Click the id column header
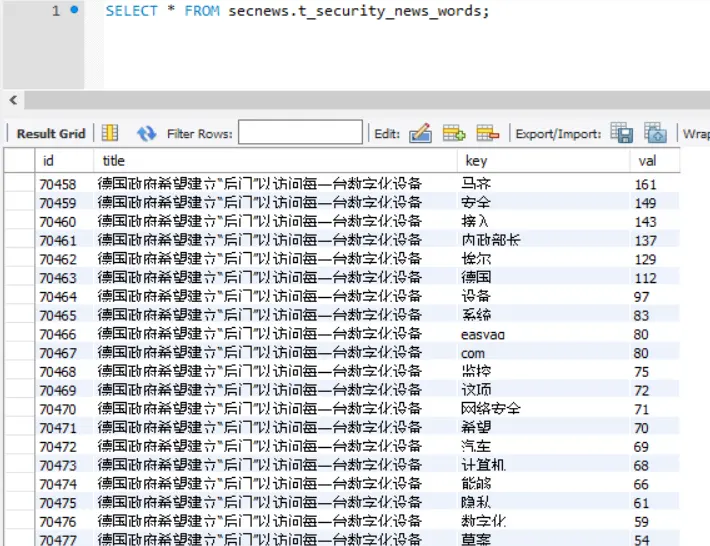Image resolution: width=710 pixels, height=546 pixels. tap(64, 161)
